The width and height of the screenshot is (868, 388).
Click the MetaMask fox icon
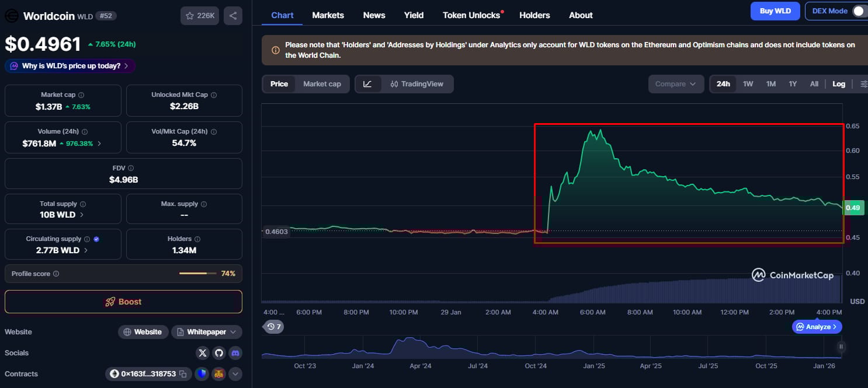[218, 374]
